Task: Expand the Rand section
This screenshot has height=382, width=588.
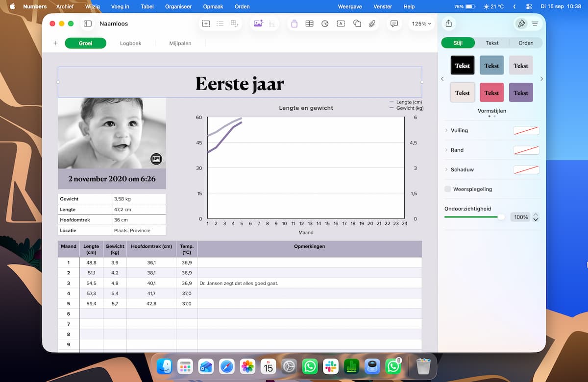Action: point(446,150)
